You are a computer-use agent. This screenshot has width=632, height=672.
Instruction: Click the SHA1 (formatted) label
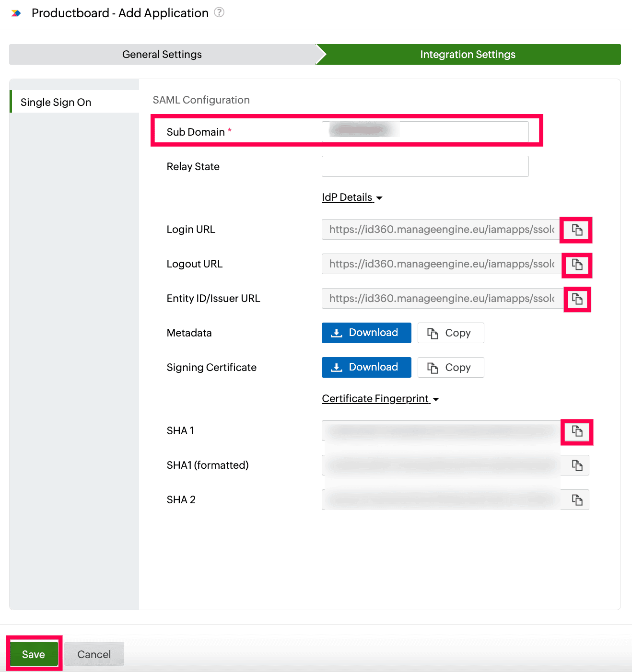[x=208, y=465]
